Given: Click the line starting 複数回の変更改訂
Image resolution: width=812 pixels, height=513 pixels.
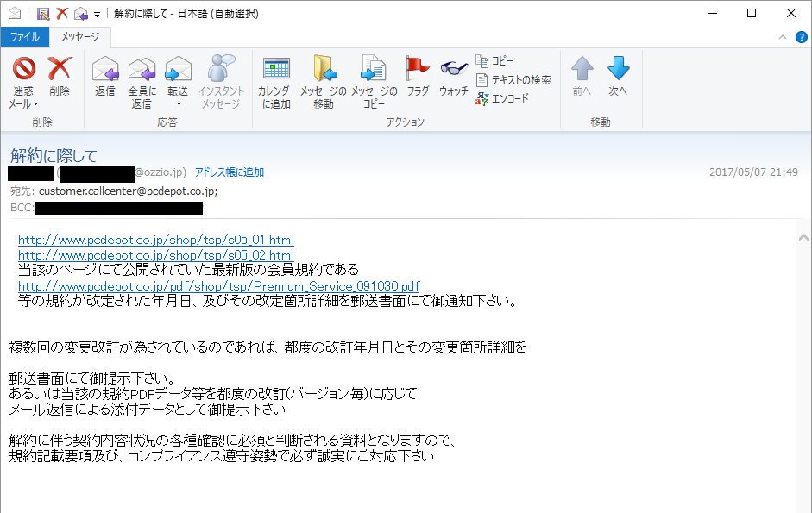Looking at the screenshot, I should point(268,347).
